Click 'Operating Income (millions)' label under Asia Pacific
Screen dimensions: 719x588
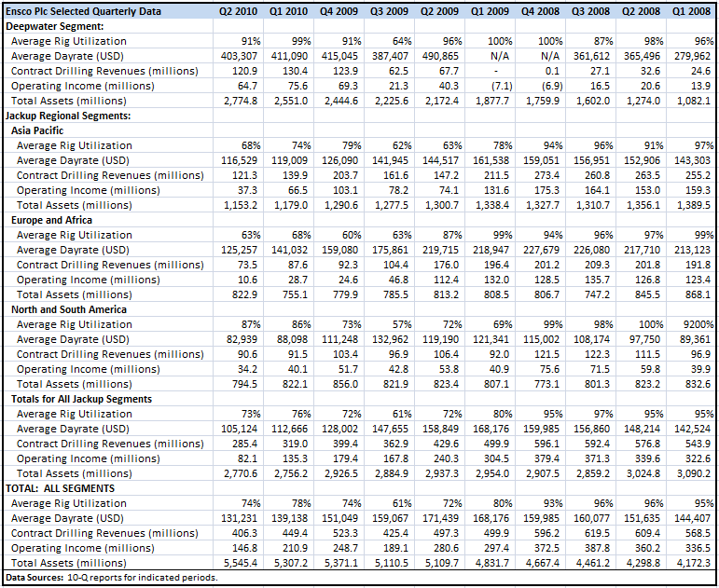(88, 190)
